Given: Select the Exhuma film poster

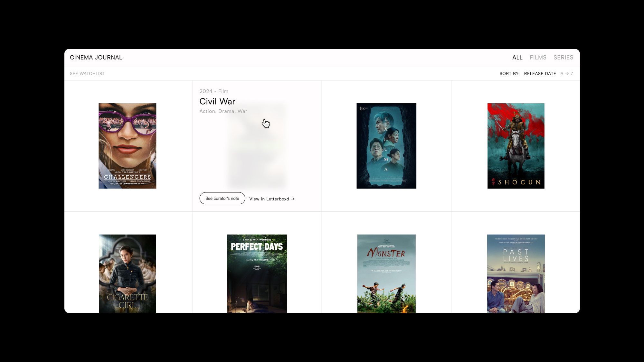Looking at the screenshot, I should (x=386, y=146).
